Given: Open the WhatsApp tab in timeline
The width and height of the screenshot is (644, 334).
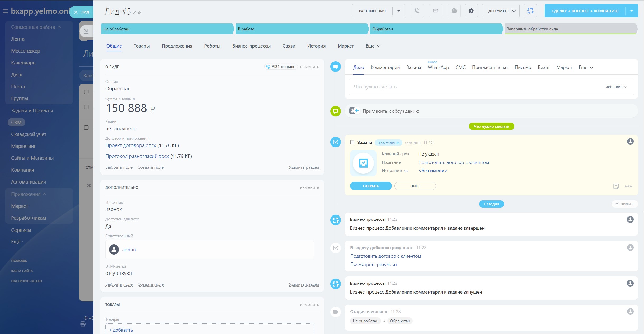Looking at the screenshot, I should [438, 67].
